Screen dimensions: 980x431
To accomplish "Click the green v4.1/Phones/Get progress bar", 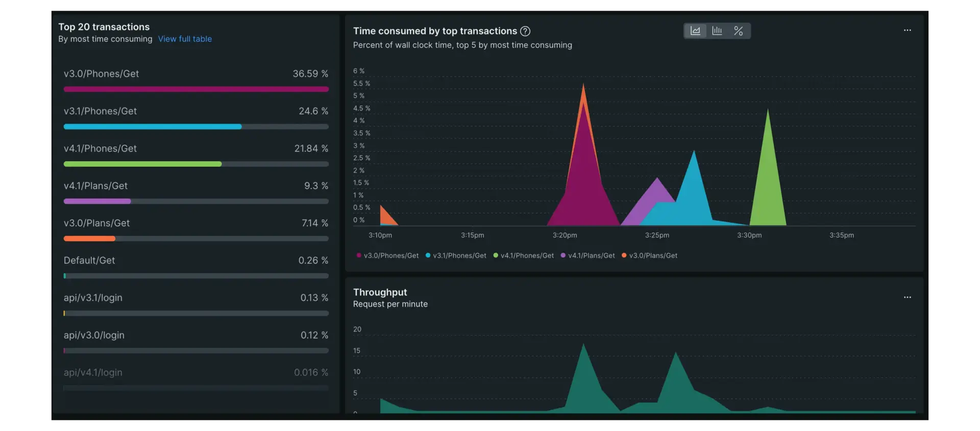I will click(x=142, y=164).
